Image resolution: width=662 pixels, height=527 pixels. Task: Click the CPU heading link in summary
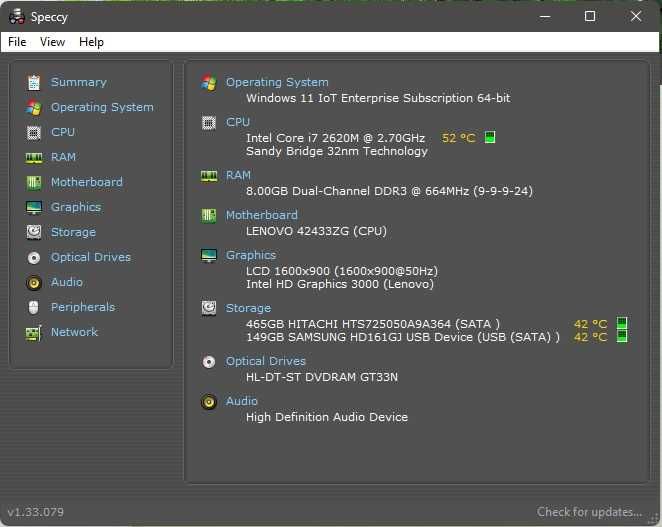[x=238, y=122]
